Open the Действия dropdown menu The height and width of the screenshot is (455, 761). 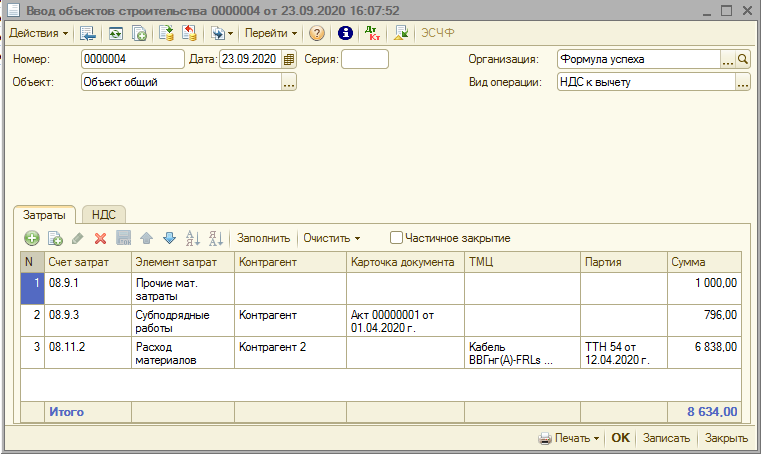point(38,33)
